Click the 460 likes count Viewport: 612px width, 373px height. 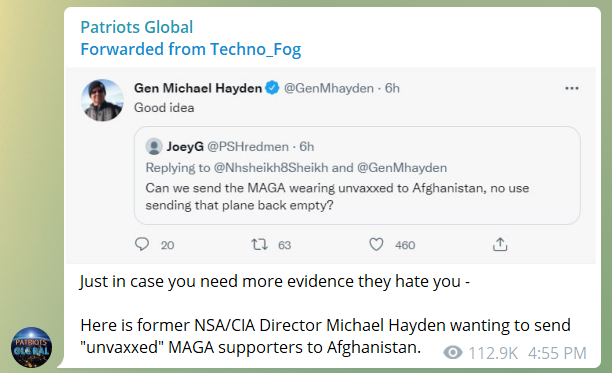click(405, 245)
